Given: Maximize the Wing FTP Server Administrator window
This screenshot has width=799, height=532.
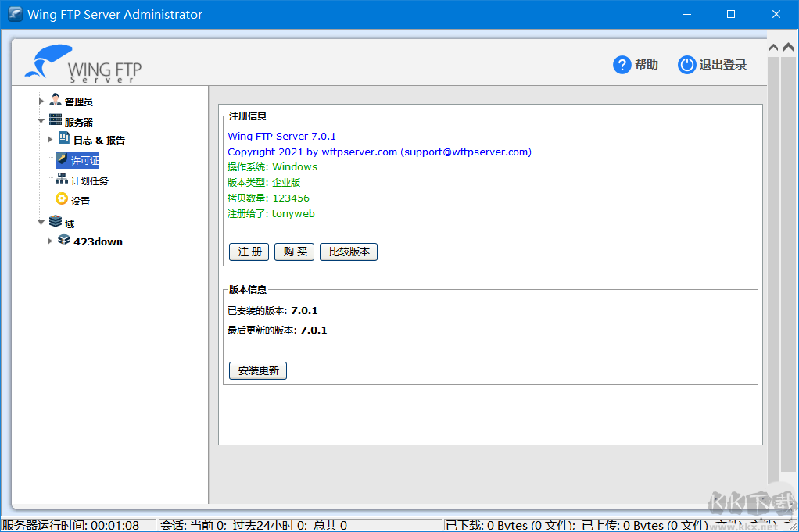Looking at the screenshot, I should point(731,14).
